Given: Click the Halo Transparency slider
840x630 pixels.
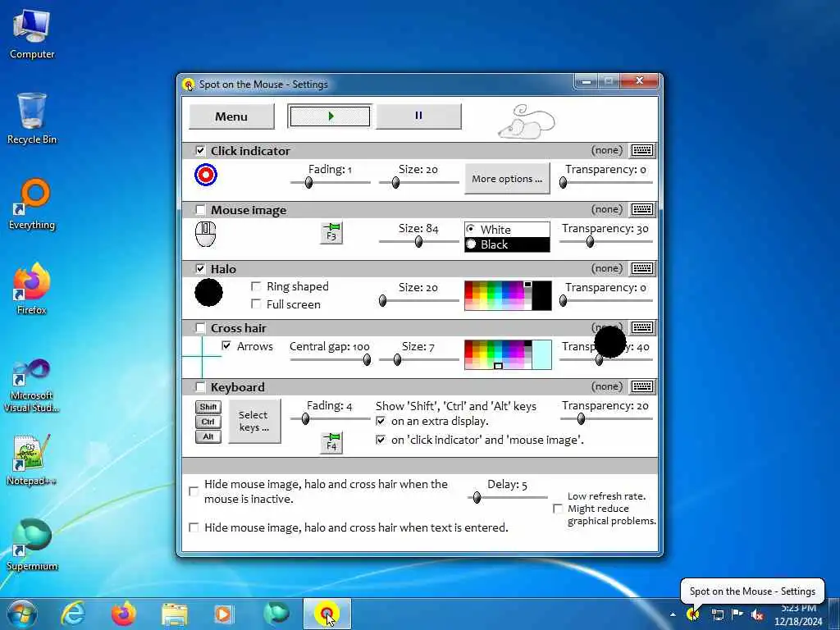Looking at the screenshot, I should click(x=606, y=301).
